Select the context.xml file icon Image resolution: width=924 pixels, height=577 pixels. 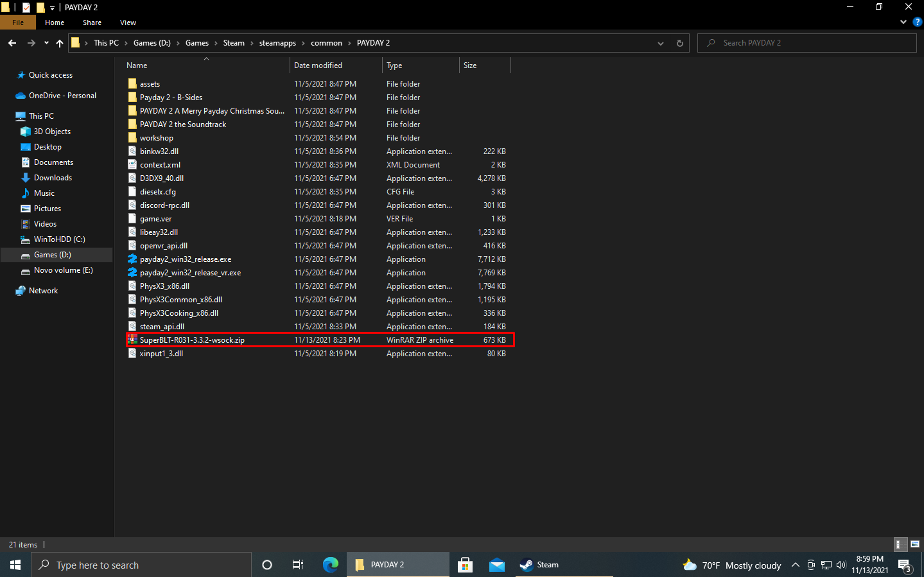coord(132,165)
